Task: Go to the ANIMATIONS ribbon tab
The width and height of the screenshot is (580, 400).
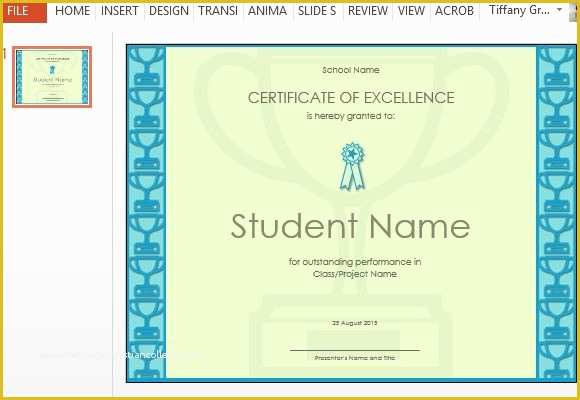Action: click(x=267, y=11)
